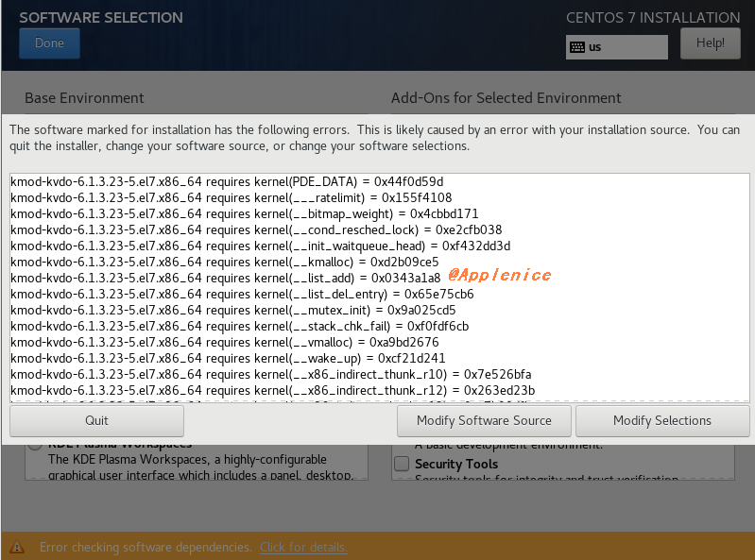This screenshot has height=560, width=755.
Task: Click Quit in the error dialog
Action: (x=96, y=421)
